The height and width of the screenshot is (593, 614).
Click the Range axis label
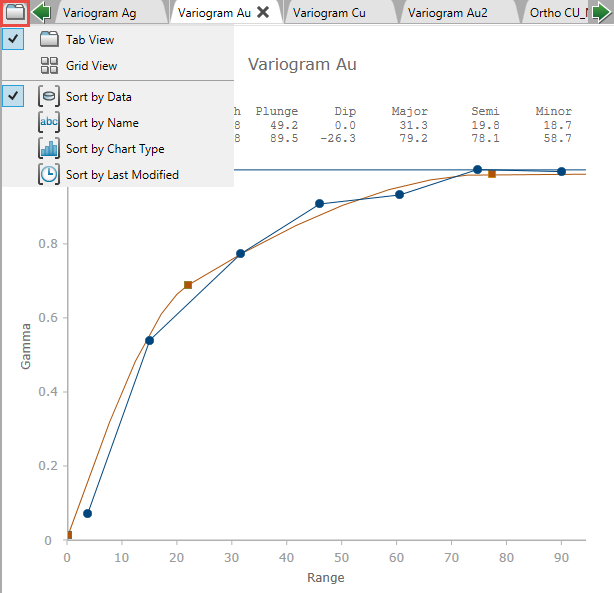click(x=326, y=578)
